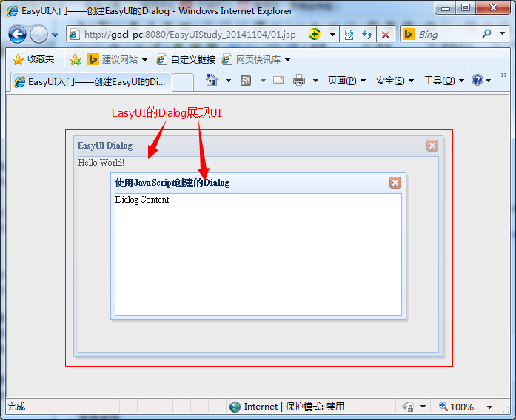Toggle Compatibility View broken-page icon

(349, 35)
